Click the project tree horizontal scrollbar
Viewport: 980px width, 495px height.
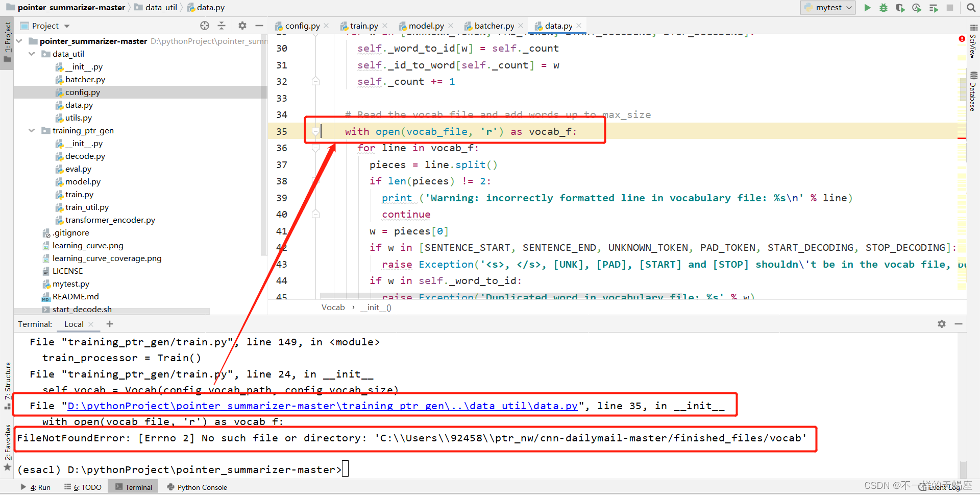point(111,311)
